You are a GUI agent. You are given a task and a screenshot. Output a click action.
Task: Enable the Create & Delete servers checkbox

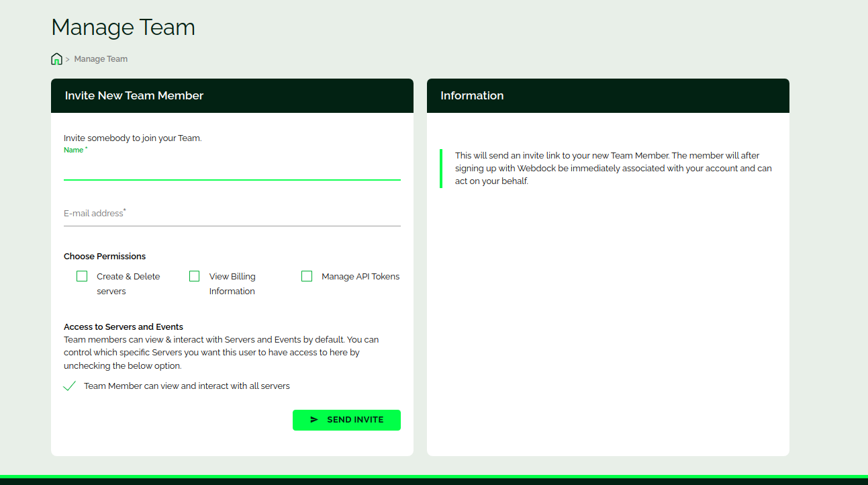click(82, 276)
